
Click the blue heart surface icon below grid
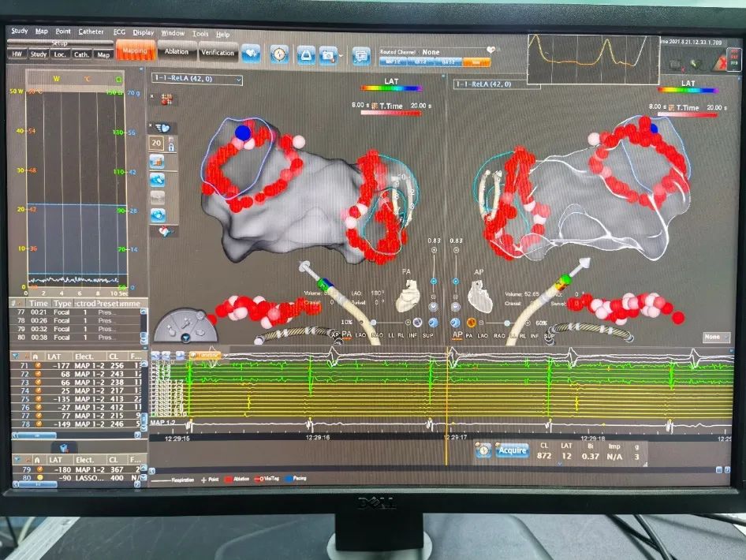coord(157,179)
